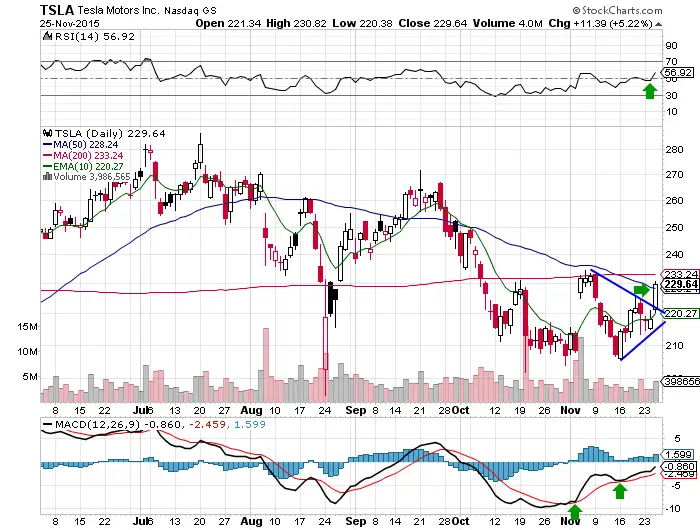
Task: Click the 270 price axis label
Action: [674, 175]
